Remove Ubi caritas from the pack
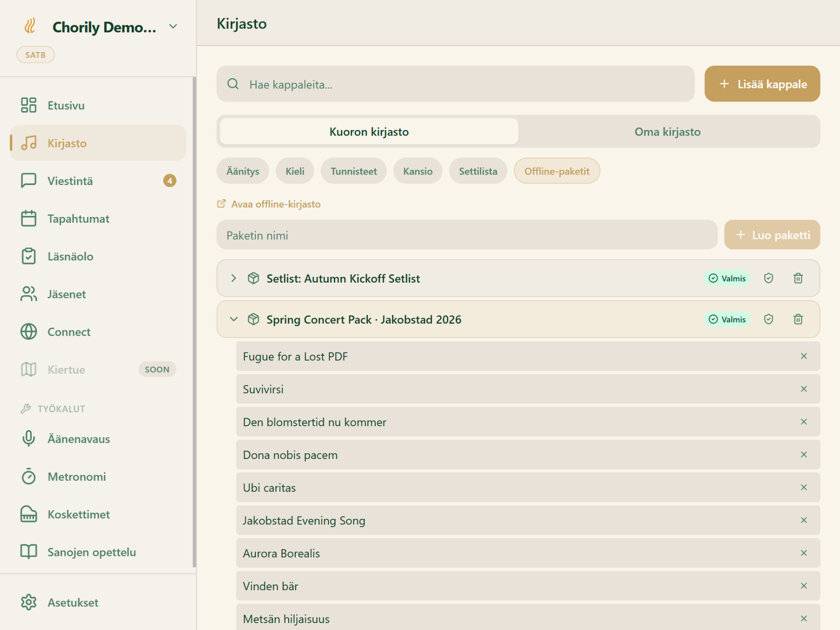Screen dimensions: 840x630 tap(804, 487)
